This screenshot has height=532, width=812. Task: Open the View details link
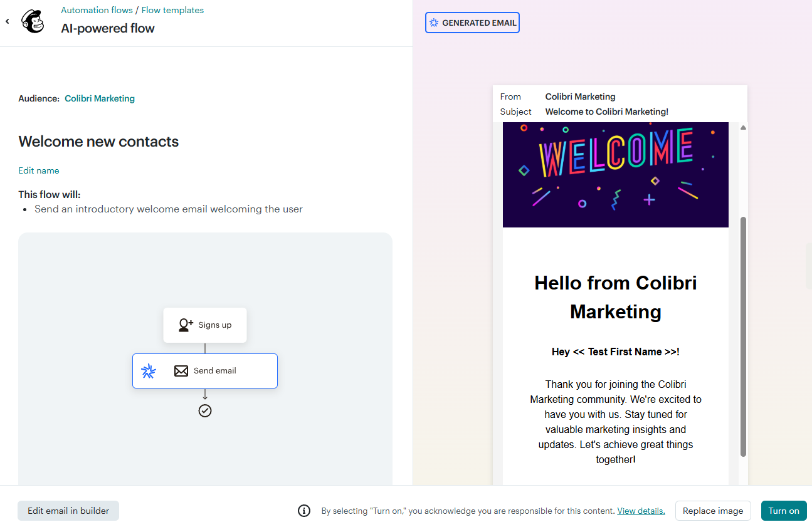(640, 511)
